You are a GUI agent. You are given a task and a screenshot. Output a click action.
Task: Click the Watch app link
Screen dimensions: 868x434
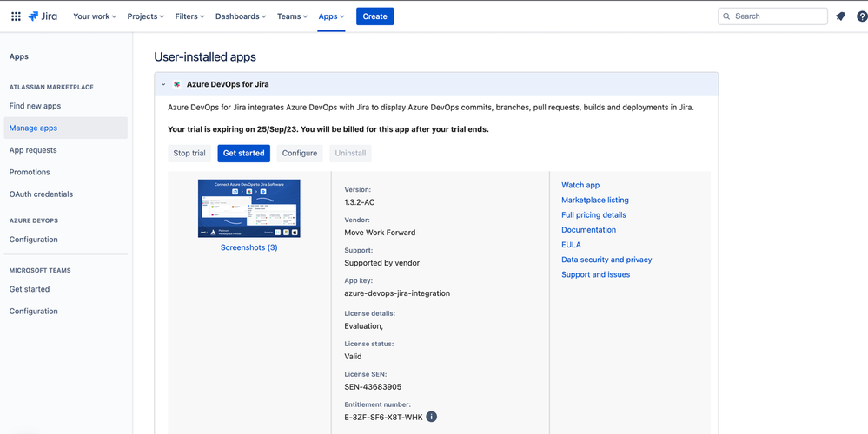coord(580,185)
